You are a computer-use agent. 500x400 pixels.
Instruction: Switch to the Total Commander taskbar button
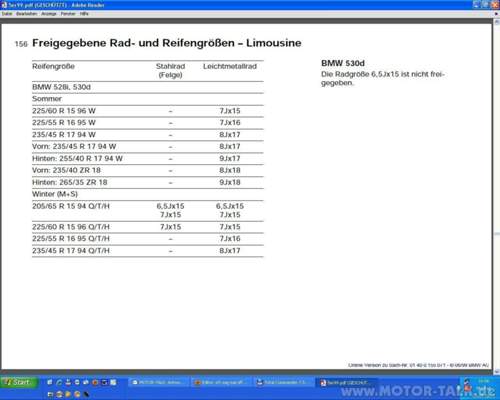(x=283, y=382)
